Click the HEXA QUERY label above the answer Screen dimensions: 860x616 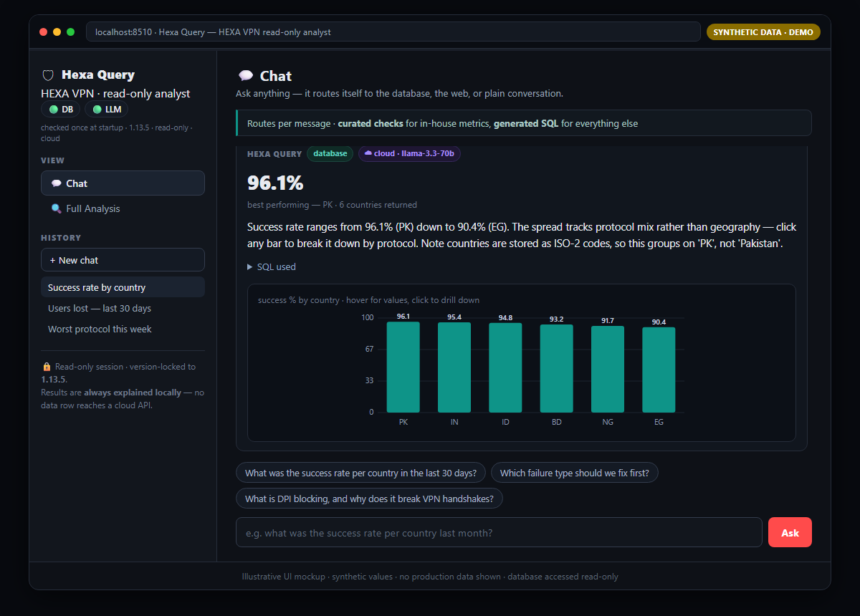[x=274, y=153]
